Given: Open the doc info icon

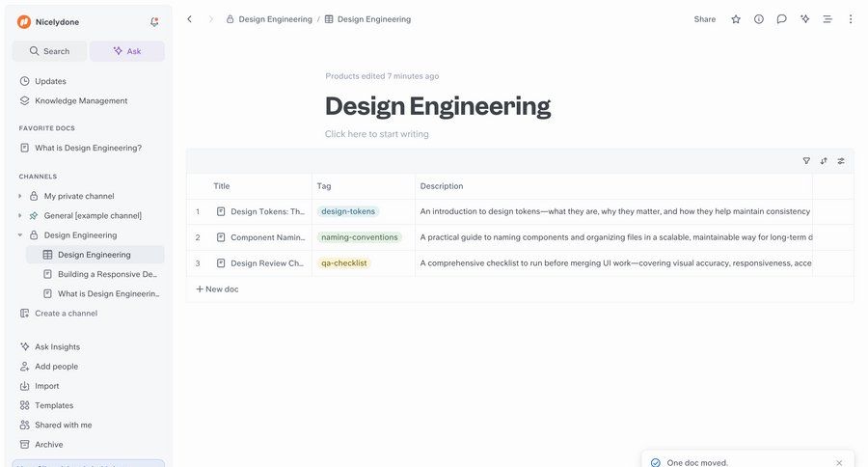Looking at the screenshot, I should point(759,19).
